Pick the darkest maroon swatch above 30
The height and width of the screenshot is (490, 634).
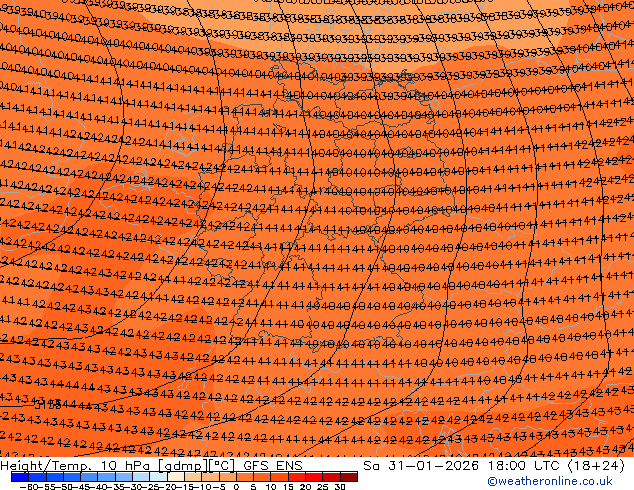(x=349, y=477)
